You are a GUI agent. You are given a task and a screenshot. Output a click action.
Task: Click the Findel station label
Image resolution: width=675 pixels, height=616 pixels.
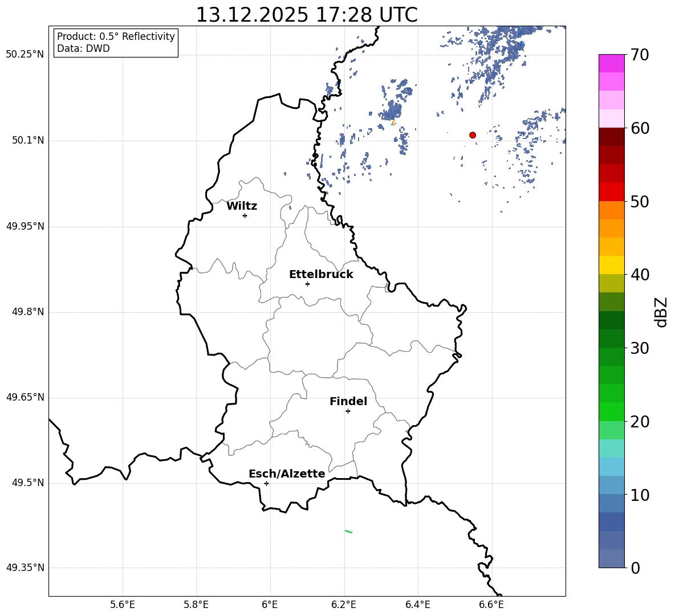pyautogui.click(x=348, y=401)
